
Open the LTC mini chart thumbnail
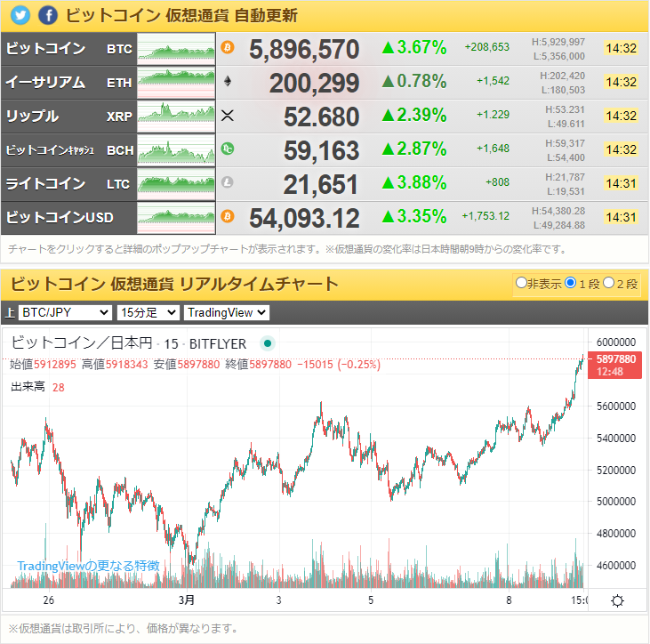point(176,184)
